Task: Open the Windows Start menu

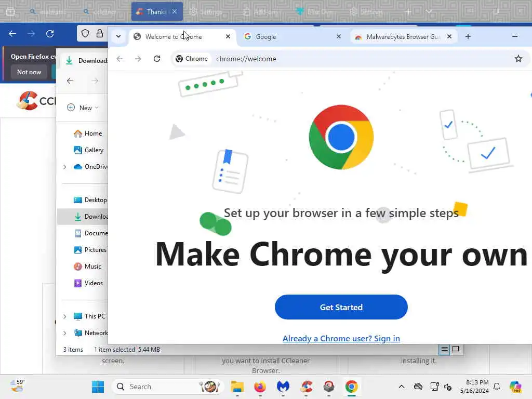Action: pyautogui.click(x=98, y=387)
